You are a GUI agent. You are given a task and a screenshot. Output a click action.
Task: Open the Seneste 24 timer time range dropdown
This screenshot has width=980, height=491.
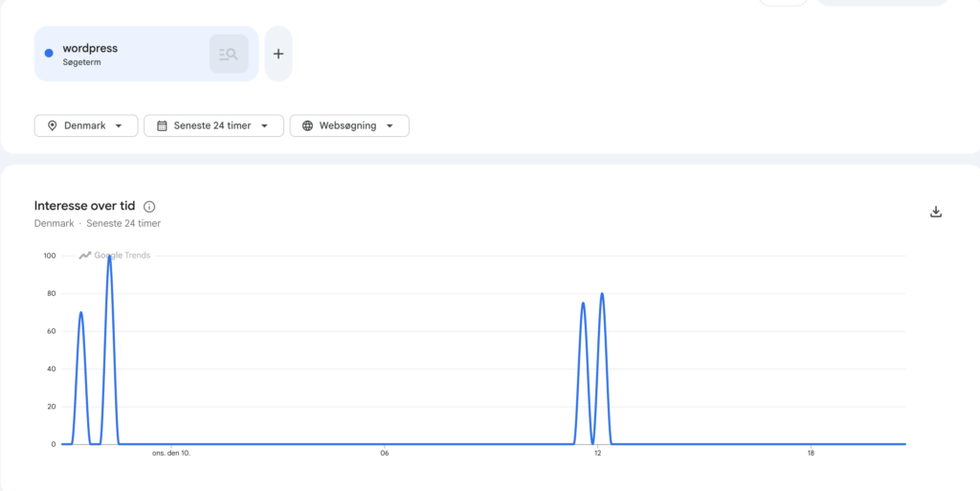pyautogui.click(x=213, y=125)
